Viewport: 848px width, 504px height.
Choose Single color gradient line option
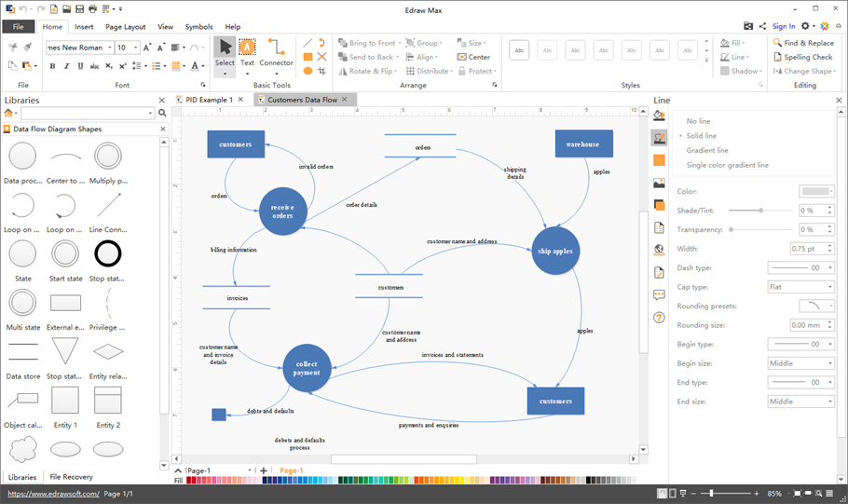click(727, 165)
